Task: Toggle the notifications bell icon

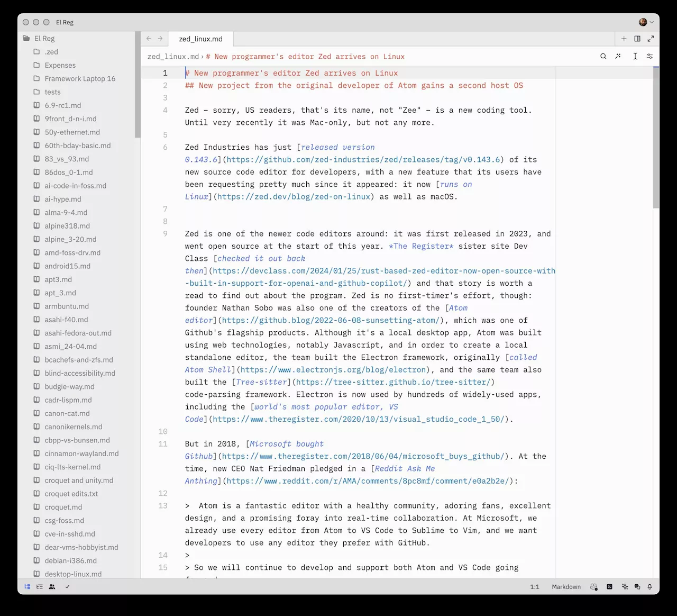Action: click(649, 586)
